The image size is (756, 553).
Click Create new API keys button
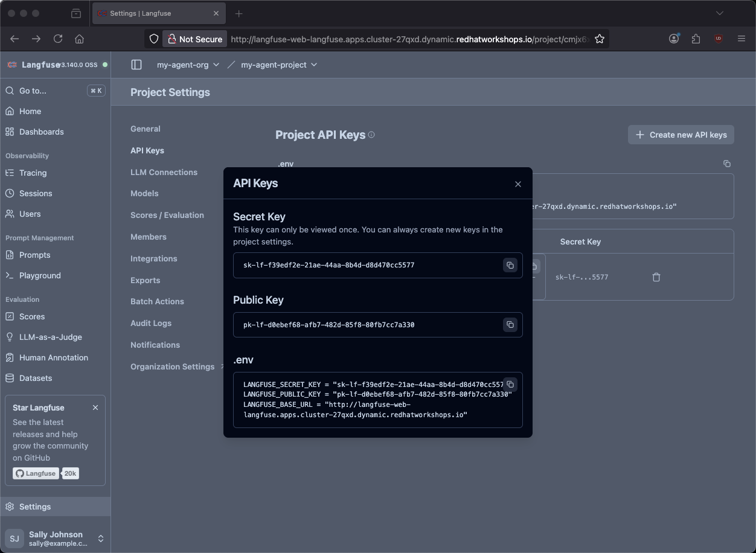pos(681,135)
